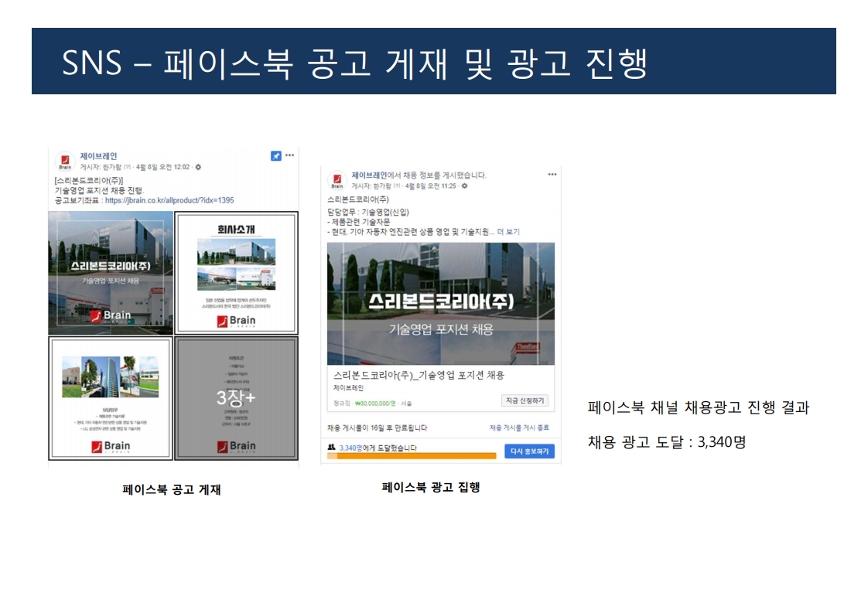Open the large ad banner image in right post
Screen dimensions: 868x613
[441, 304]
